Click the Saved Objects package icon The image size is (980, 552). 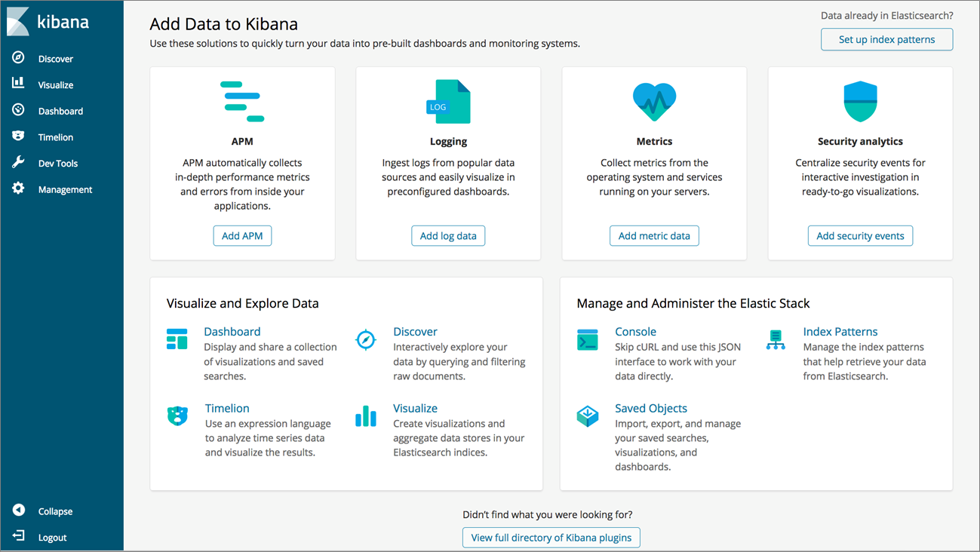588,416
